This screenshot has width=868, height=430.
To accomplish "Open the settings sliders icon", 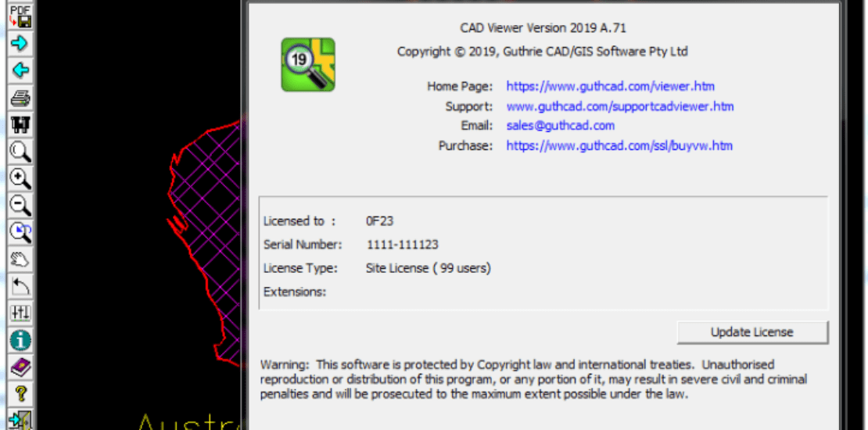I will point(20,314).
